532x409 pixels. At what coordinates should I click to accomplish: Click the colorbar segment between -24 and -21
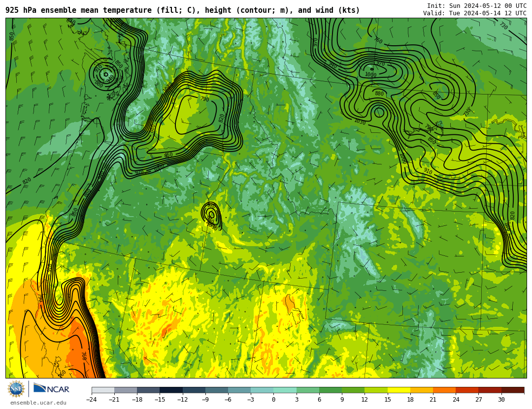coord(103,390)
